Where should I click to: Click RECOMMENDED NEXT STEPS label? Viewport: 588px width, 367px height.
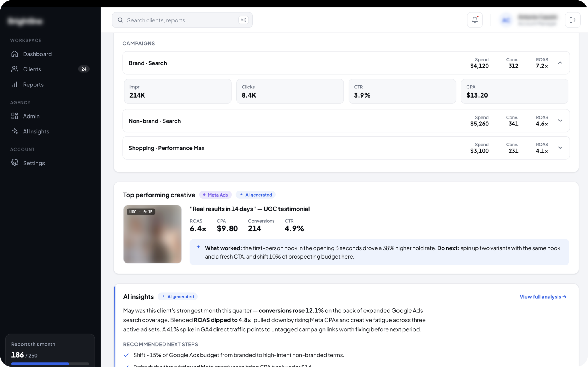160,344
